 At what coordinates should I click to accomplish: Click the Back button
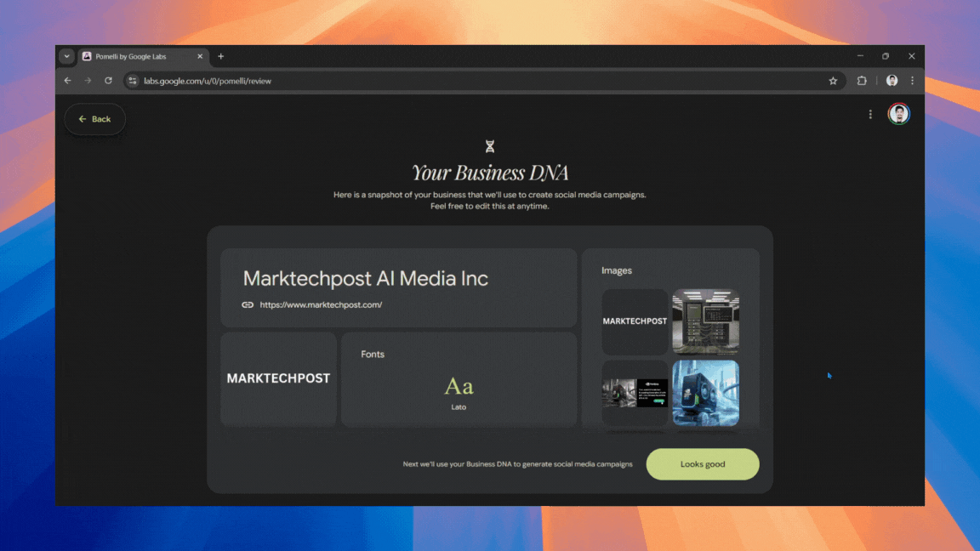click(x=95, y=119)
